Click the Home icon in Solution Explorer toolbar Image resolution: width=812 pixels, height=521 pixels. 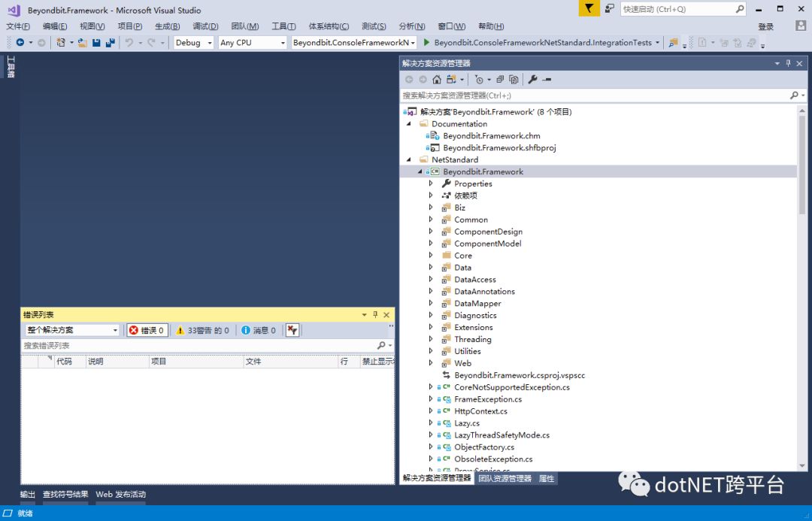[x=437, y=79]
